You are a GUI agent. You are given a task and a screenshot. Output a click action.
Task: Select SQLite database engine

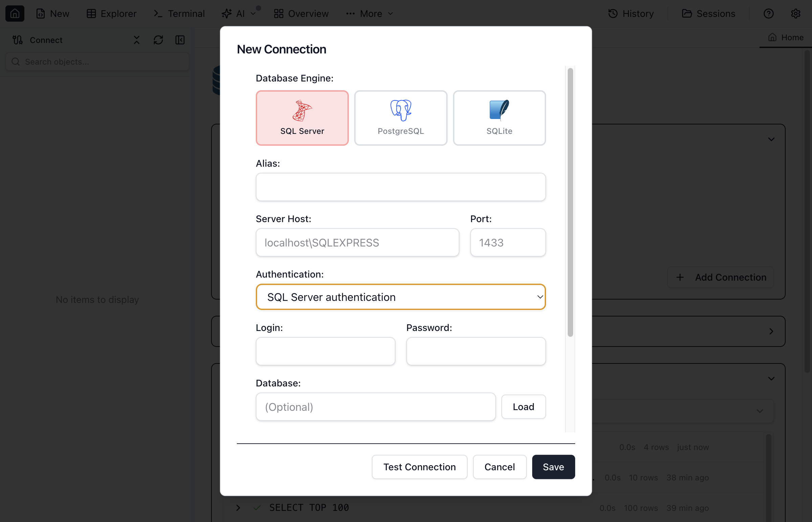499,118
